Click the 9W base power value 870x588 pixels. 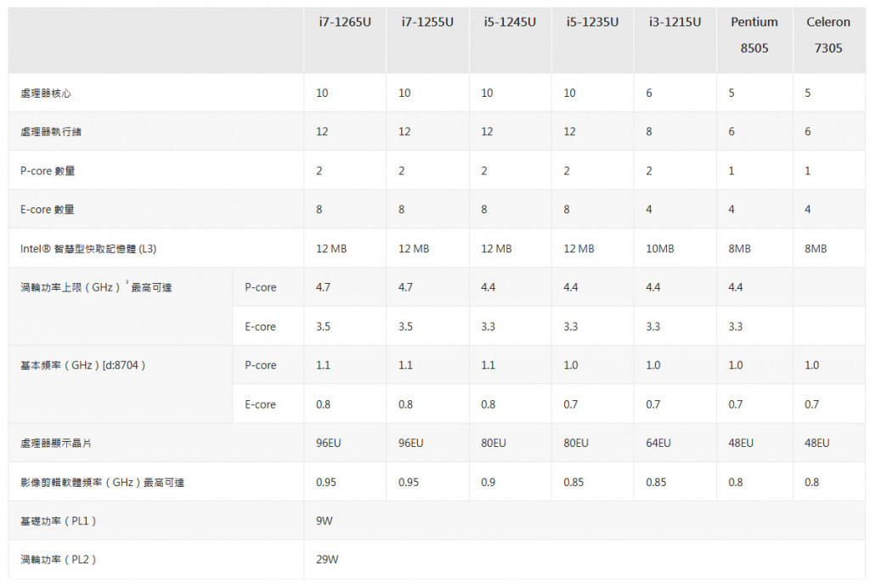tap(325, 521)
